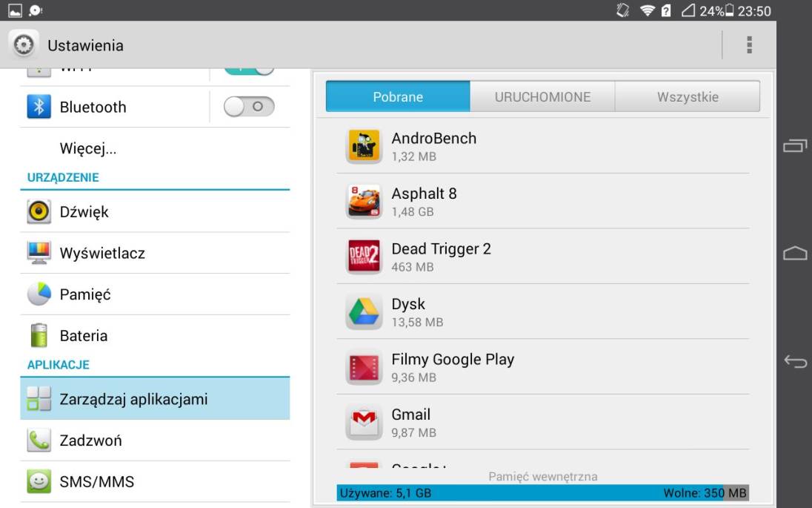Switch to the Wszystkie tab
The image size is (812, 508).
(x=688, y=96)
